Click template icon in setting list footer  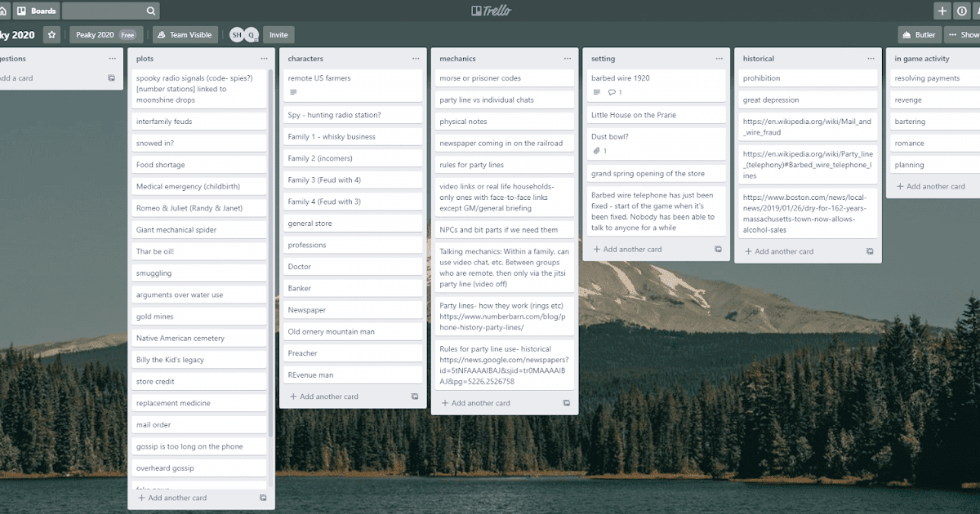click(x=719, y=250)
